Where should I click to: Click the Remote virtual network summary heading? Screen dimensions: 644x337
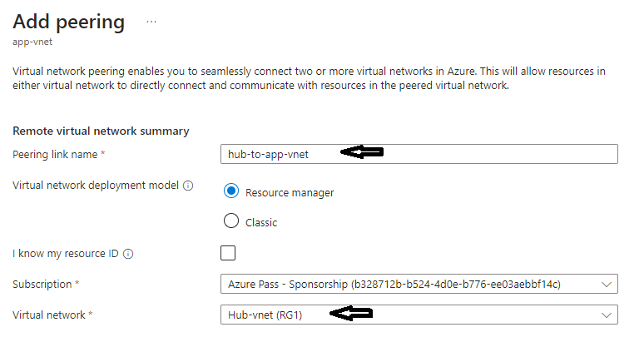pos(102,131)
